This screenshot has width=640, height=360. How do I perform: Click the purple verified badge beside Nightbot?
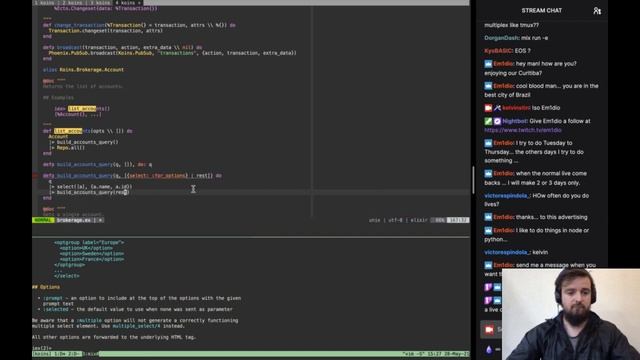point(497,121)
